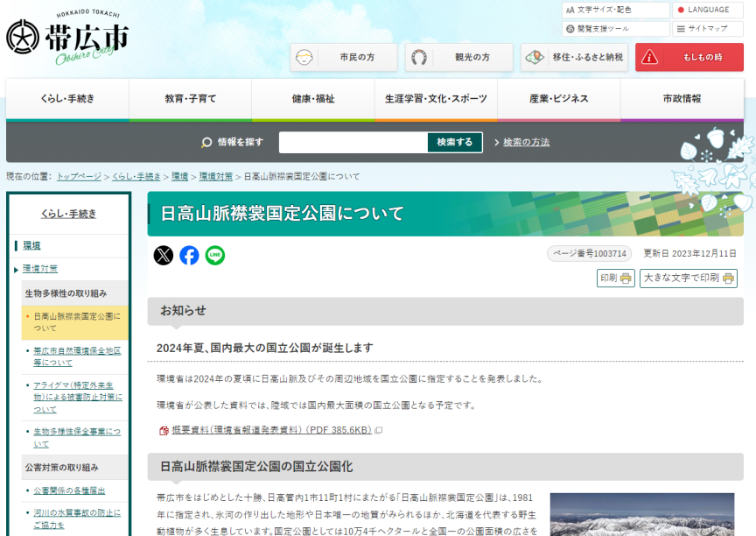Open the もしもの時 emergency button
756x536 pixels.
click(689, 58)
